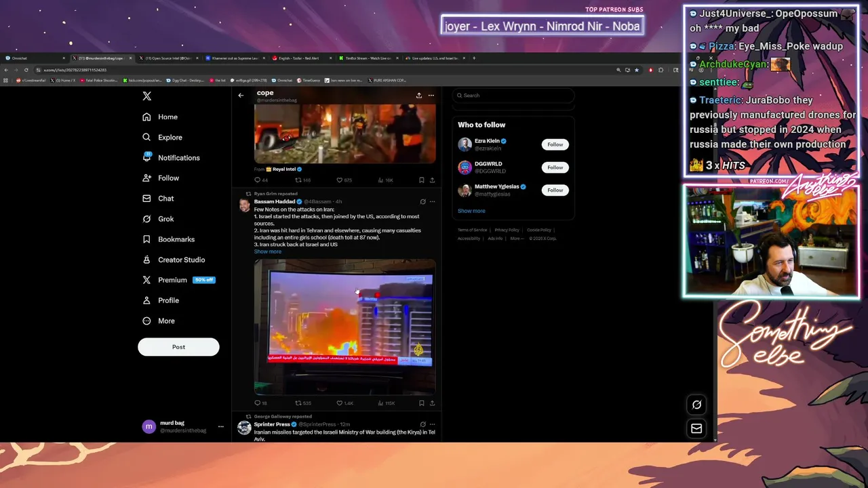Click the X logo in the sidebar
Screen dimensions: 868x488
click(146, 96)
